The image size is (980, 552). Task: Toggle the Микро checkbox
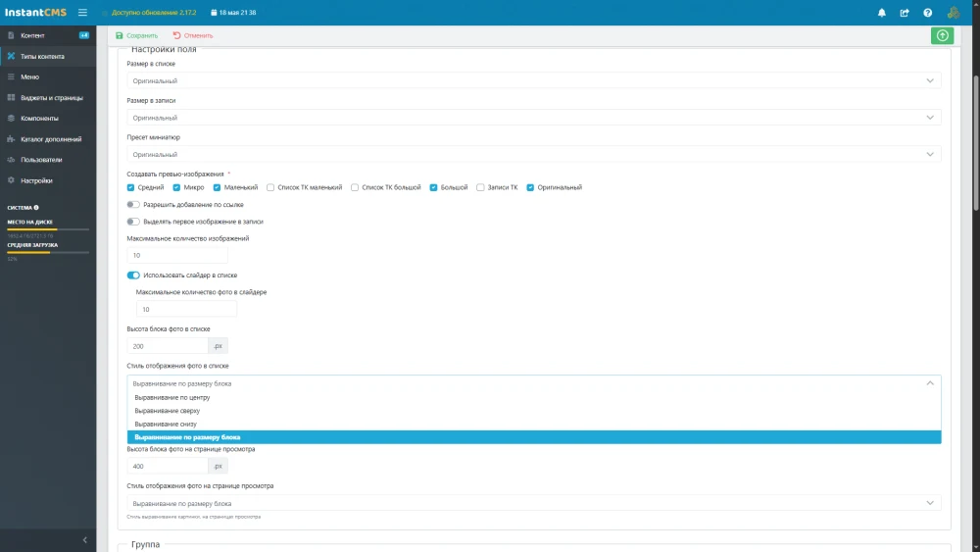click(x=176, y=187)
